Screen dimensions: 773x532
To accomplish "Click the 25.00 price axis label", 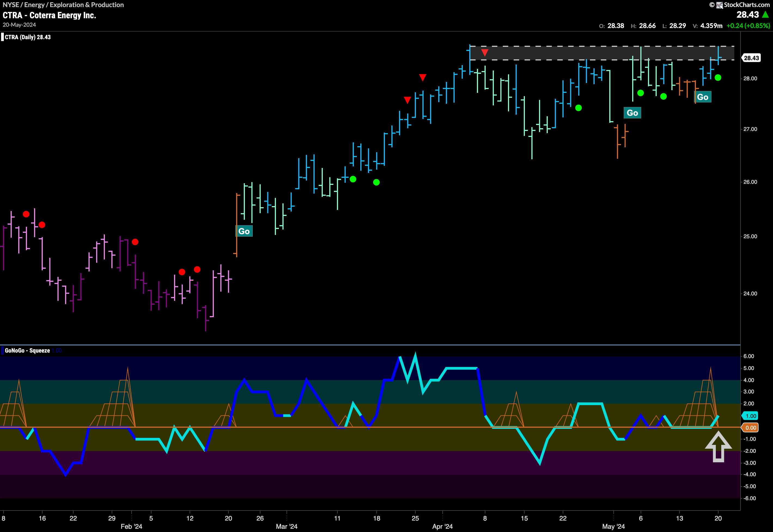I will (x=750, y=237).
